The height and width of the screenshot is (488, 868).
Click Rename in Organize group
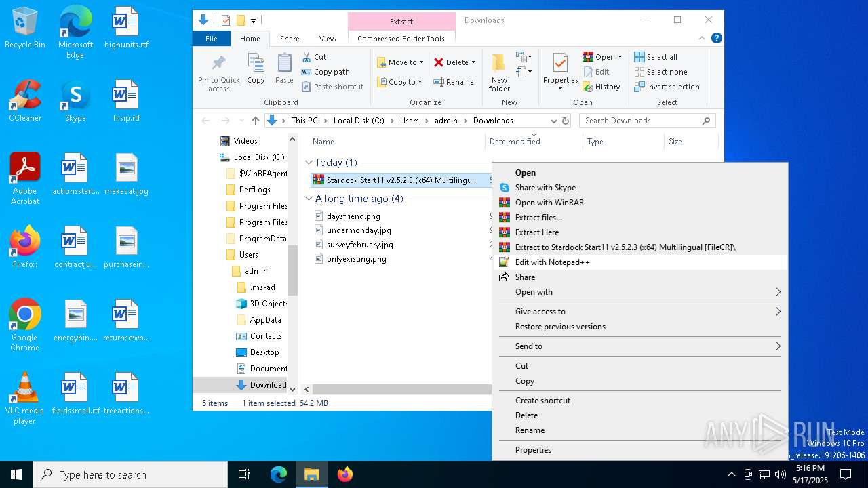click(454, 82)
